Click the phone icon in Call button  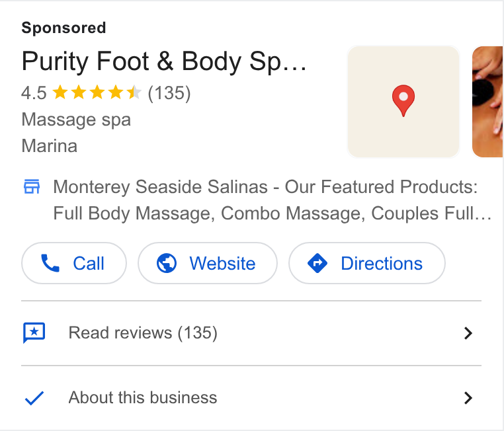(50, 263)
